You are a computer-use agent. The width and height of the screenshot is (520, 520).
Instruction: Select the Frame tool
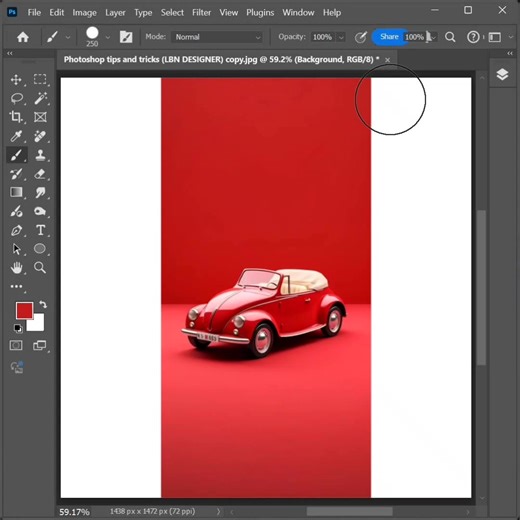[40, 117]
